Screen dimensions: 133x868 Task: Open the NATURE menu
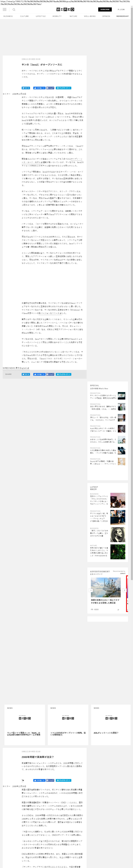click(x=73, y=16)
